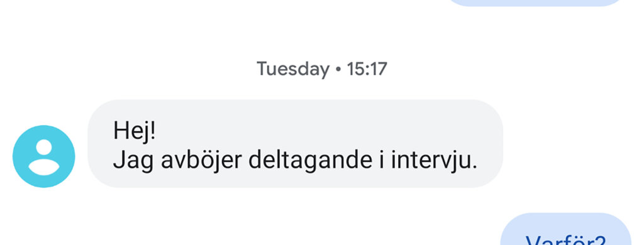The width and height of the screenshot is (644, 245).
Task: Tap the "Tuesday • 15:17" timestamp label
Action: click(x=321, y=69)
